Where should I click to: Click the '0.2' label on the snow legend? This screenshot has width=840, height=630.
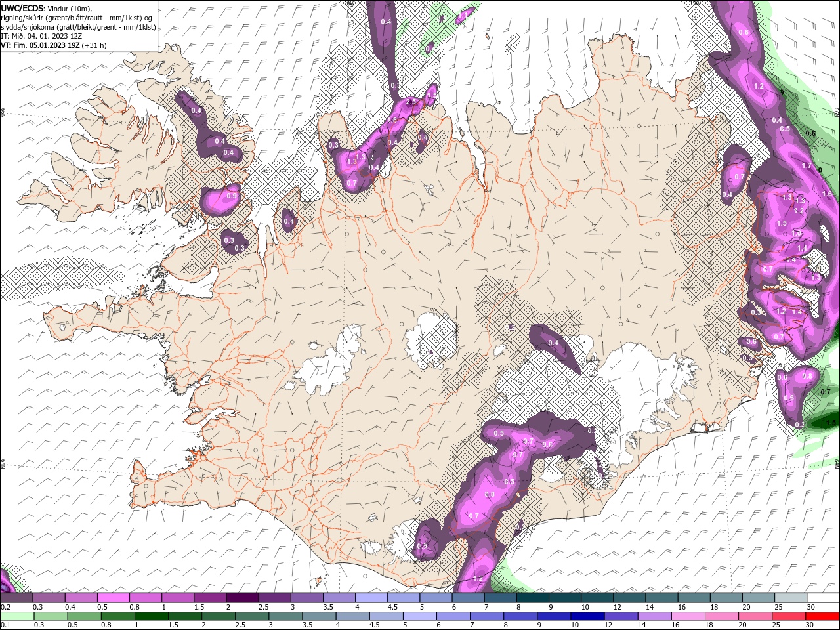5,607
